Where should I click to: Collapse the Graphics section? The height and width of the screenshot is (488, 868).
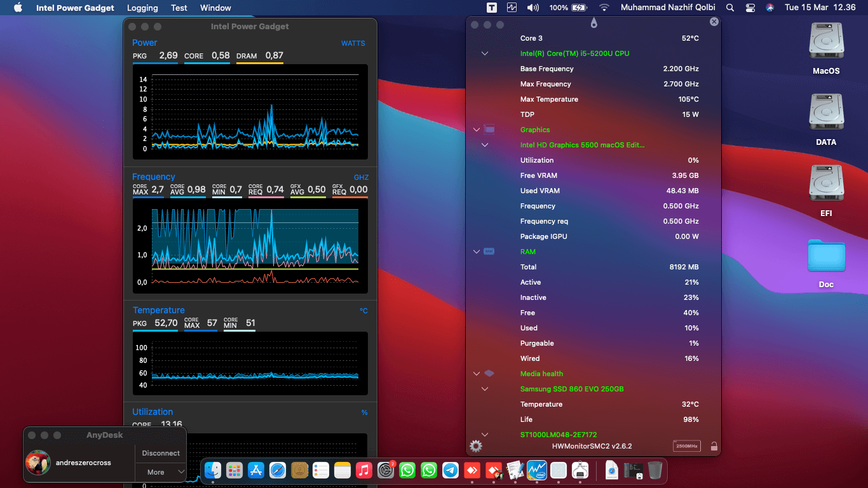click(x=476, y=130)
